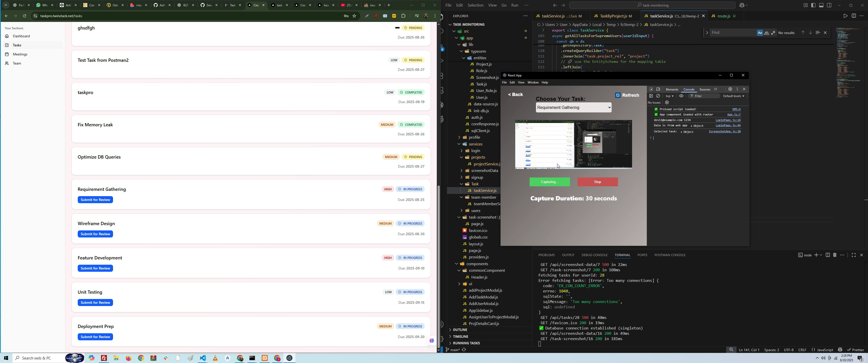This screenshot has height=363, width=868.
Task: Switch to the Elements tab in DevTools
Action: (672, 89)
